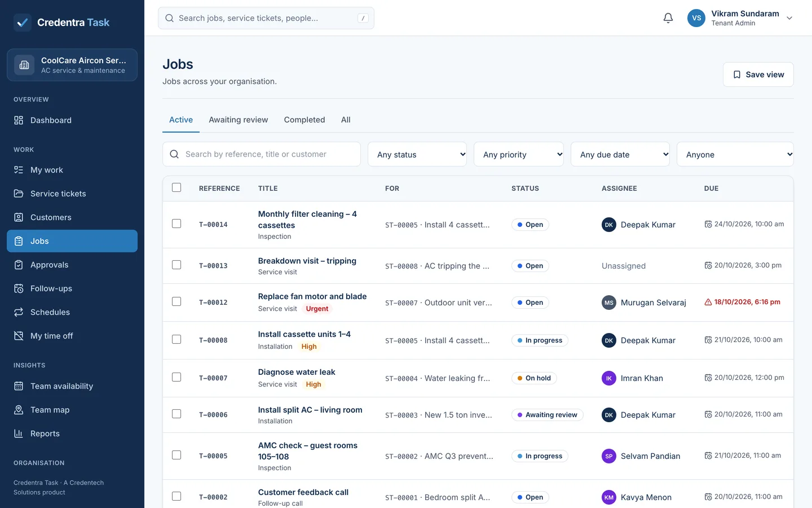Viewport: 812px width, 508px height.
Task: Click the Team availability calendar icon
Action: coord(19,386)
